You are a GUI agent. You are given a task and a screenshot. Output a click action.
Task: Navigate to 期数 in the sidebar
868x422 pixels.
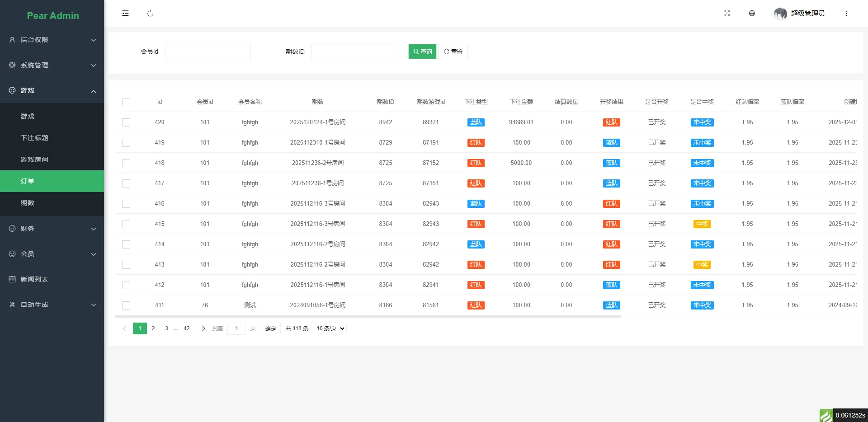point(28,203)
